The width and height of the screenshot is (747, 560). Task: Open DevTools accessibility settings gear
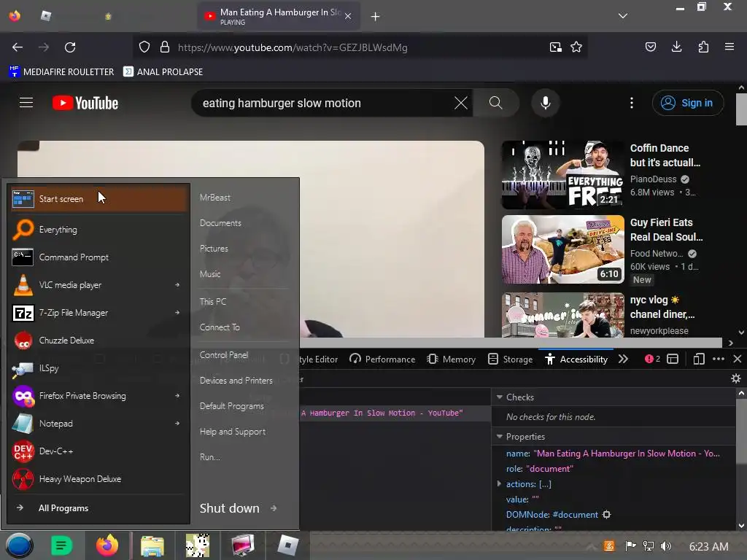coord(736,378)
